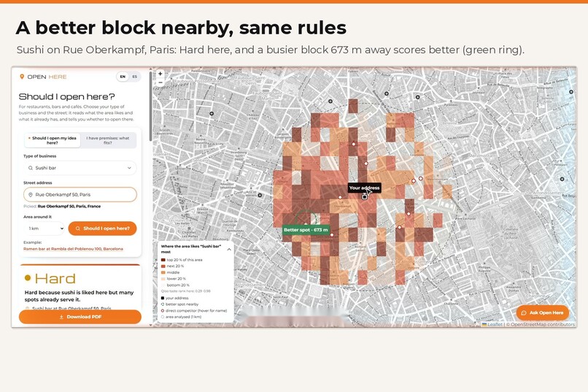Click the Street address input field
The width and height of the screenshot is (588, 392).
80,195
